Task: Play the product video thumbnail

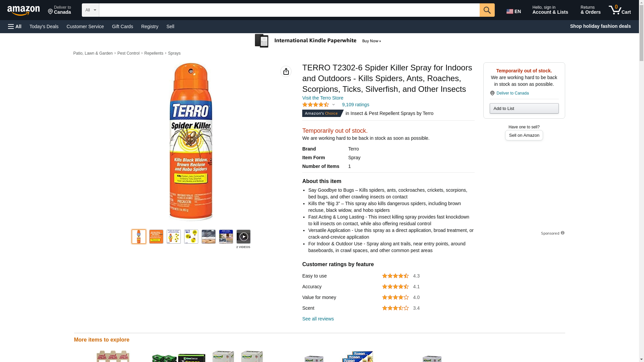Action: coord(243,237)
